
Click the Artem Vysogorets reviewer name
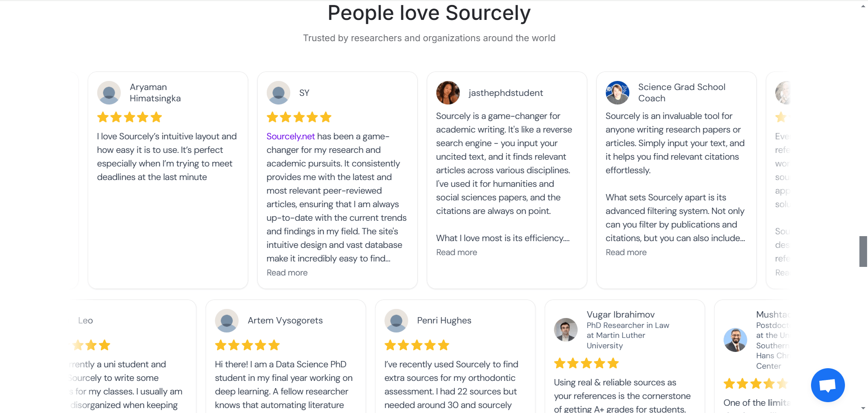(285, 321)
